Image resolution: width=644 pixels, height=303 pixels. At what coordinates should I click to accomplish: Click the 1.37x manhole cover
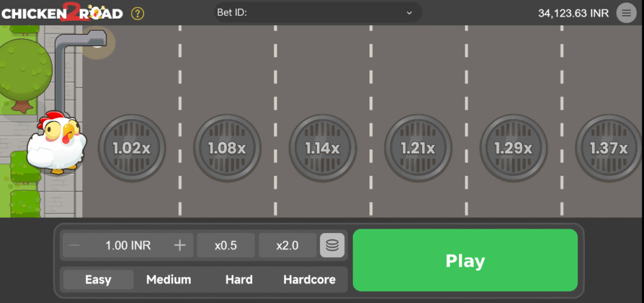(x=609, y=149)
